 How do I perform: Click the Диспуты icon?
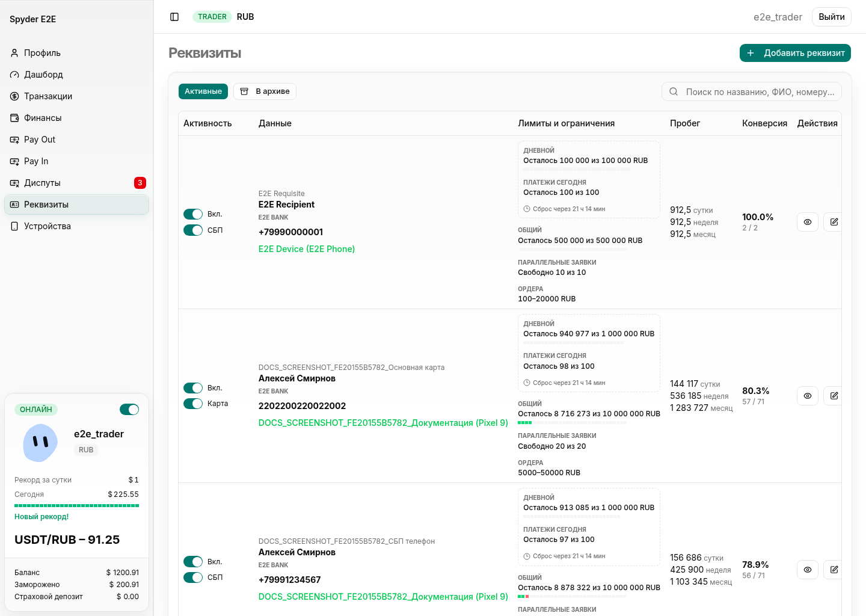coord(14,183)
